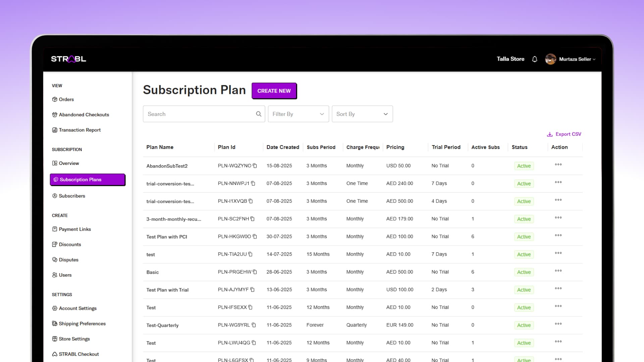Image resolution: width=644 pixels, height=362 pixels.
Task: Open Store Settings in sidebar
Action: click(x=74, y=339)
